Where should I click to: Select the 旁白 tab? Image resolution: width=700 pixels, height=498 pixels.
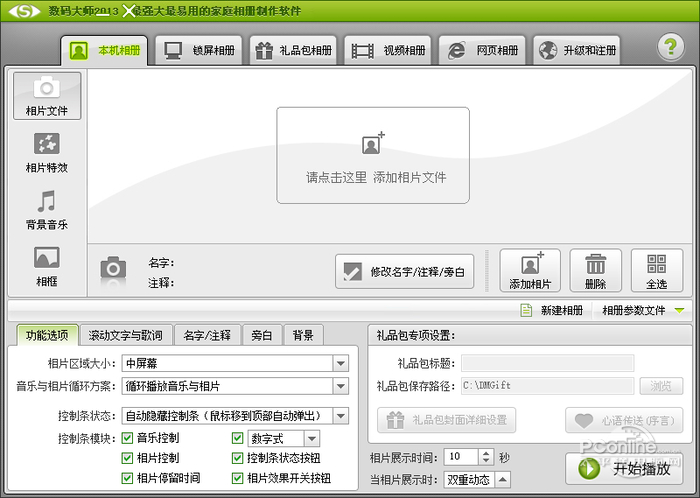[x=262, y=335]
